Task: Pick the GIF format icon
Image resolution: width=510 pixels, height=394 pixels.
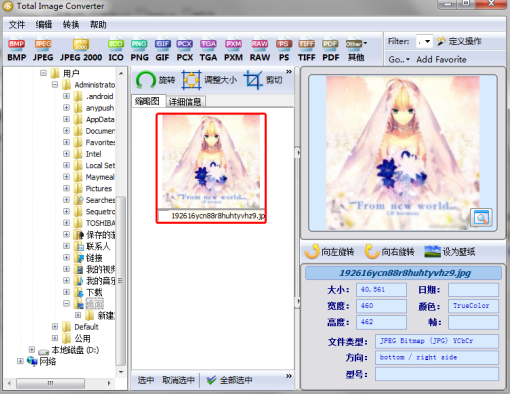Action: tap(162, 50)
